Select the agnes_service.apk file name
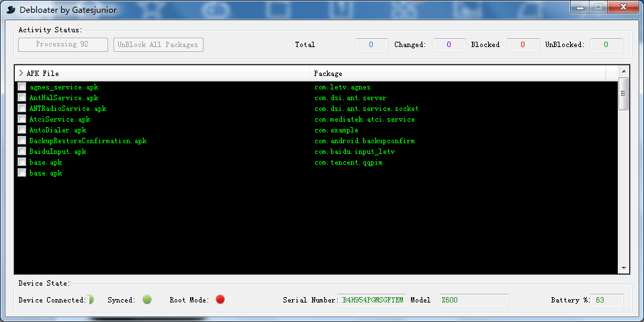The image size is (644, 322). (x=64, y=87)
